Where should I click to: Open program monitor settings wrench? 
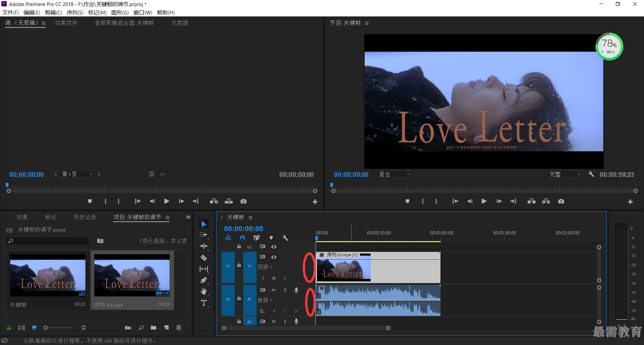coord(591,174)
